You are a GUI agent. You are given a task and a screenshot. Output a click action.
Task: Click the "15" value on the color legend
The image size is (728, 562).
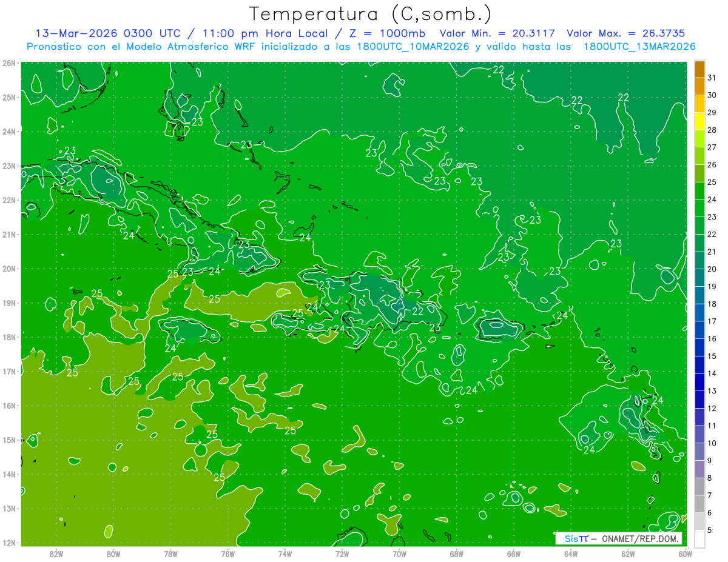coord(712,356)
